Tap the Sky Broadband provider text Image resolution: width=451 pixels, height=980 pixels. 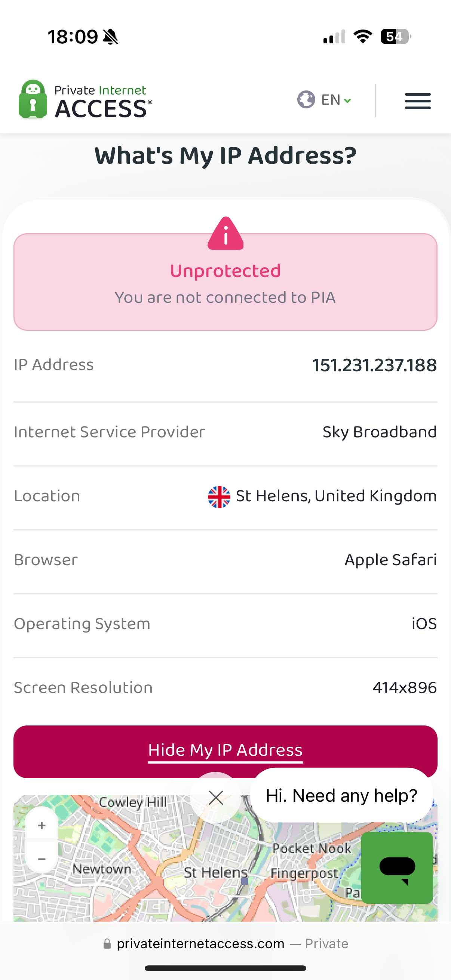pyautogui.click(x=380, y=432)
